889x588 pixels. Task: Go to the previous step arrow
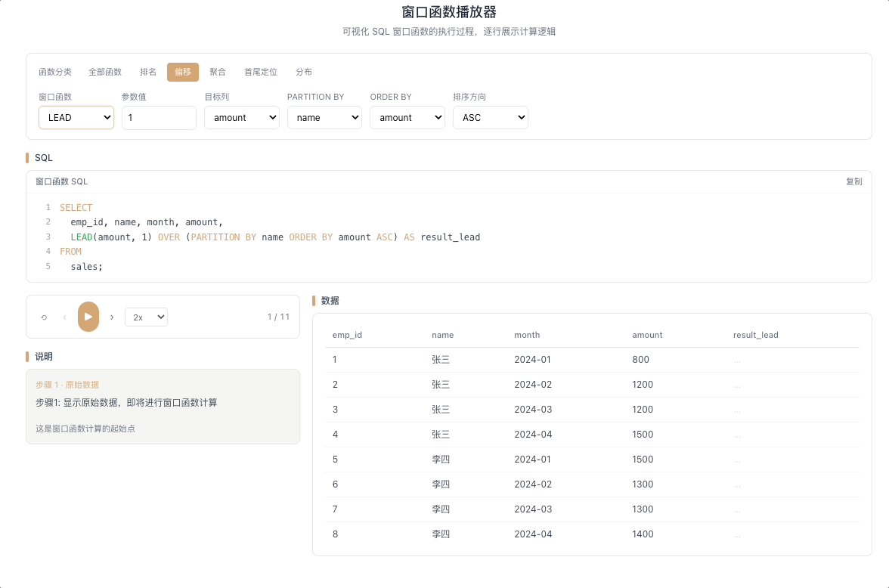[65, 317]
